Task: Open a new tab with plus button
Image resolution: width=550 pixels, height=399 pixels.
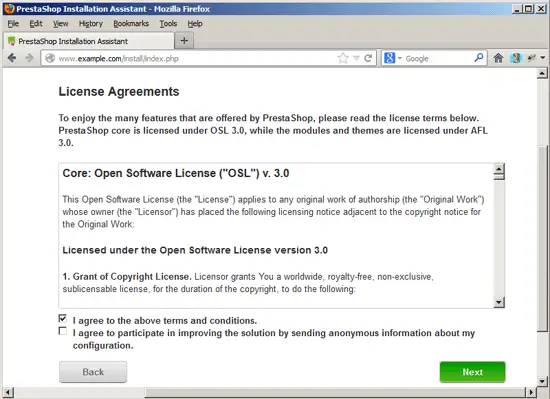Action: 184,41
